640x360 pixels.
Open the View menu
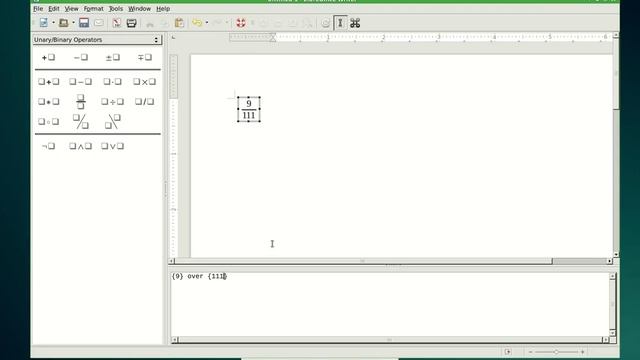71,9
